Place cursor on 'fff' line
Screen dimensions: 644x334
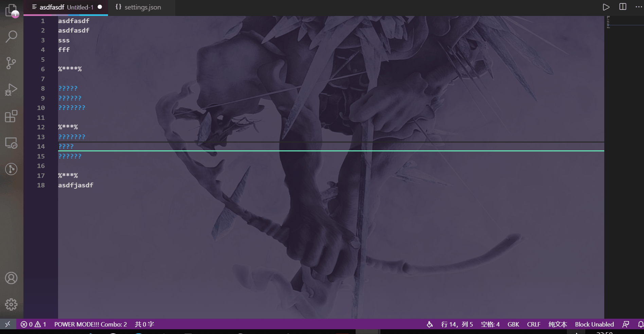(x=64, y=50)
